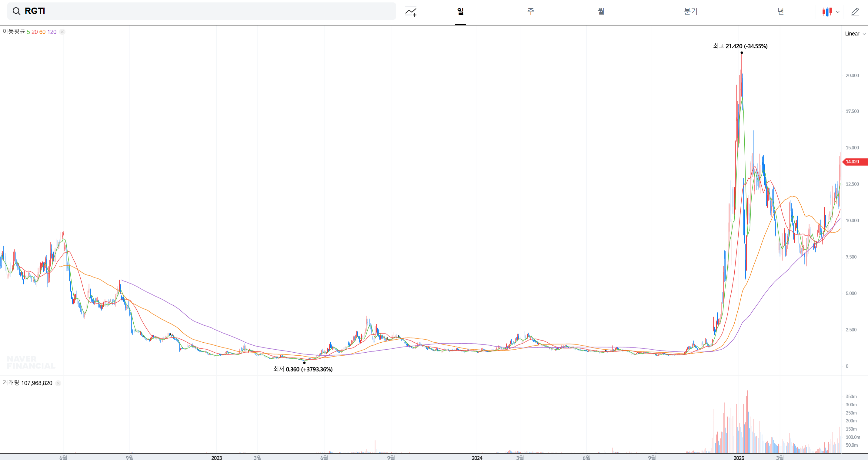The height and width of the screenshot is (460, 868).
Task: Click the RGTI search input field
Action: click(202, 11)
